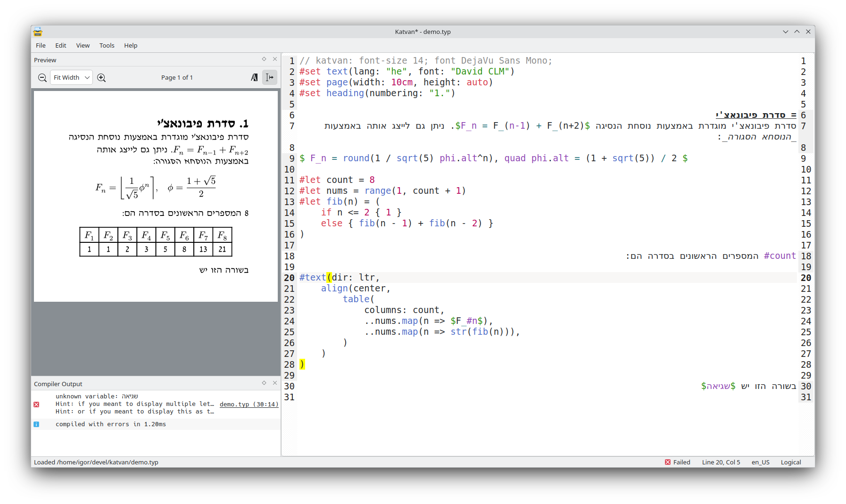Click the blue info icon in compiler output

36,424
